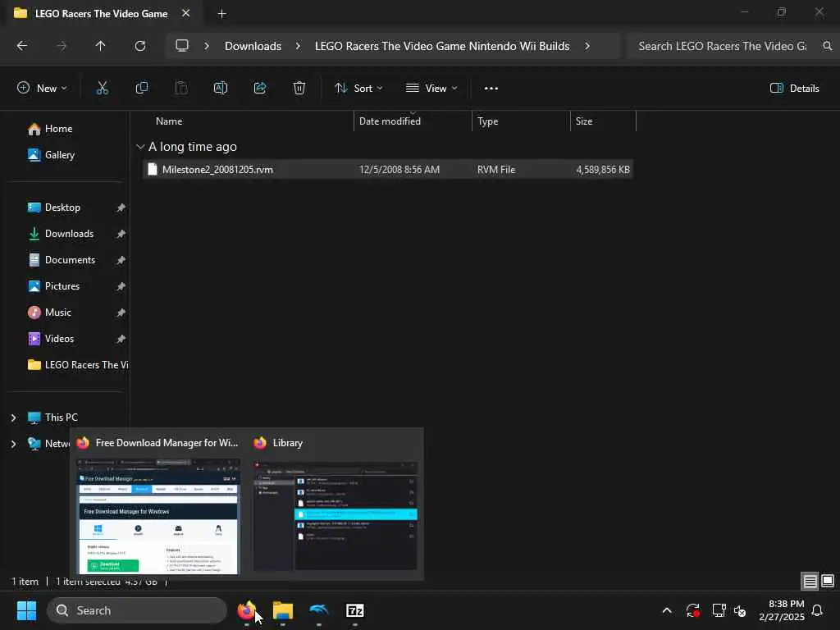
Task: Refresh the current folder
Action: pyautogui.click(x=140, y=46)
